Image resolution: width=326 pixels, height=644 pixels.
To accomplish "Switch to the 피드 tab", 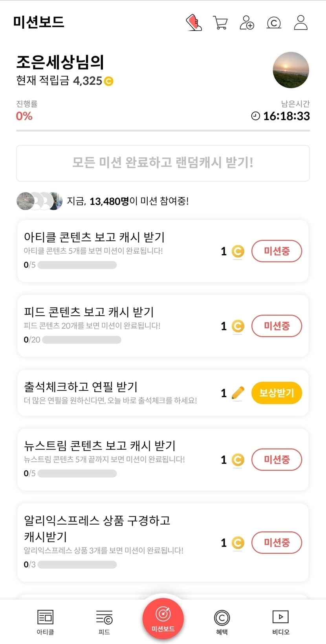I will click(104, 622).
